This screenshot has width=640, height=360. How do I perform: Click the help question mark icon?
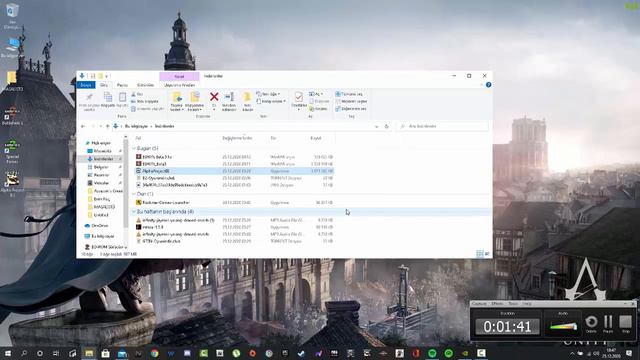click(x=489, y=85)
